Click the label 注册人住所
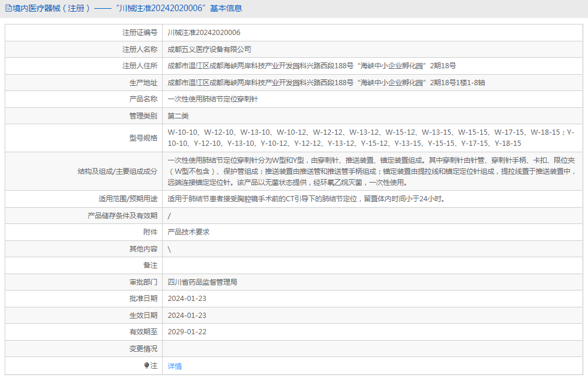This screenshot has height=378, width=588. tap(140, 65)
